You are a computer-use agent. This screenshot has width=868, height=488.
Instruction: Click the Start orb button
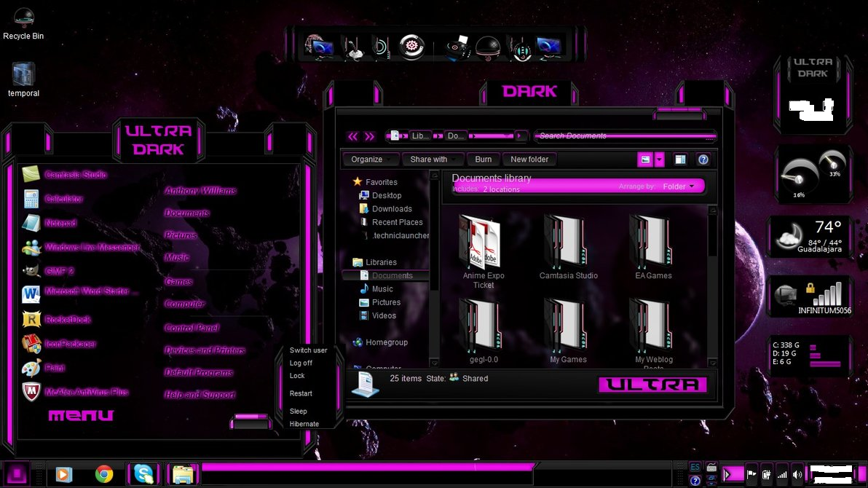pos(17,474)
